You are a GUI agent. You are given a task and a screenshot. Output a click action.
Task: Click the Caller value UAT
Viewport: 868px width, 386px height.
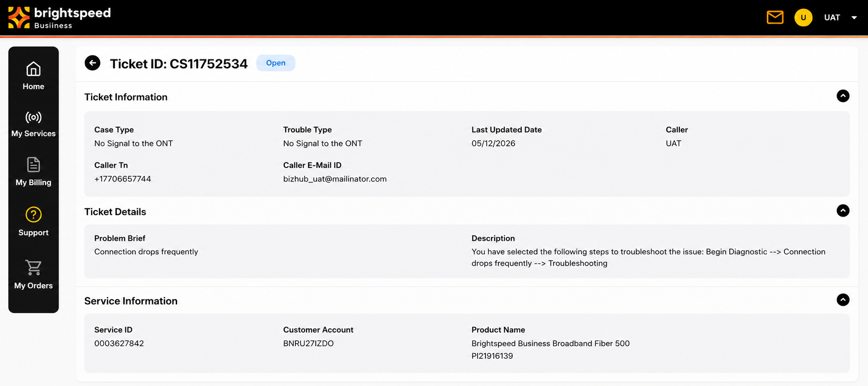(x=673, y=143)
